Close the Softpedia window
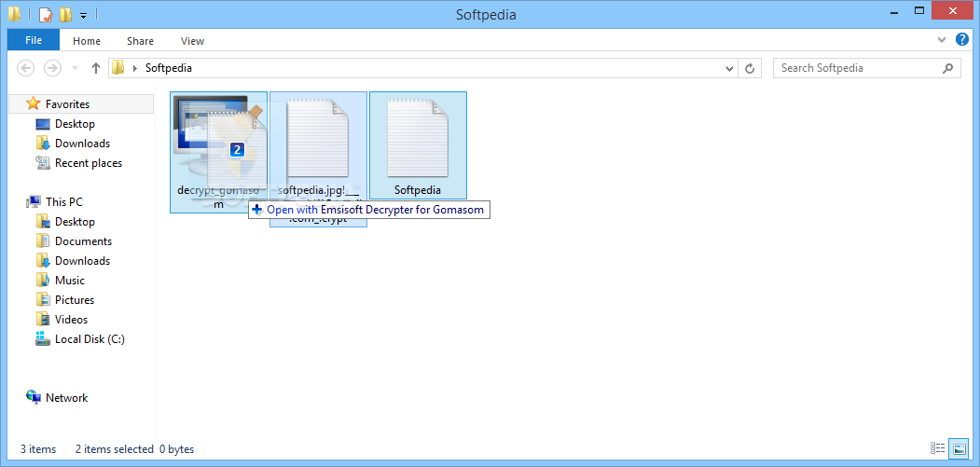 (x=953, y=11)
